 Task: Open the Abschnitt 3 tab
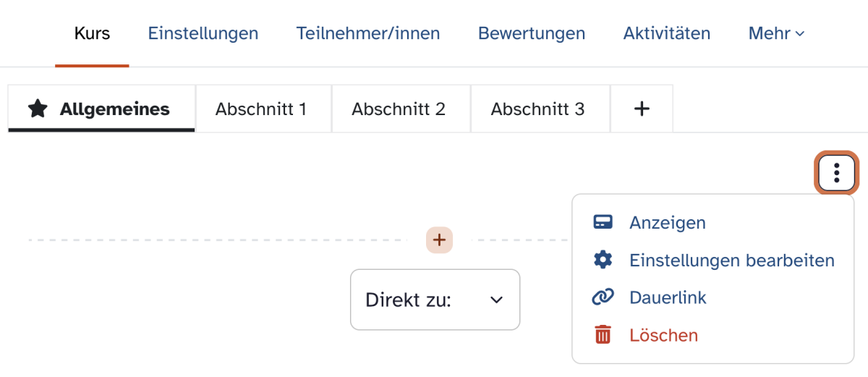click(537, 109)
